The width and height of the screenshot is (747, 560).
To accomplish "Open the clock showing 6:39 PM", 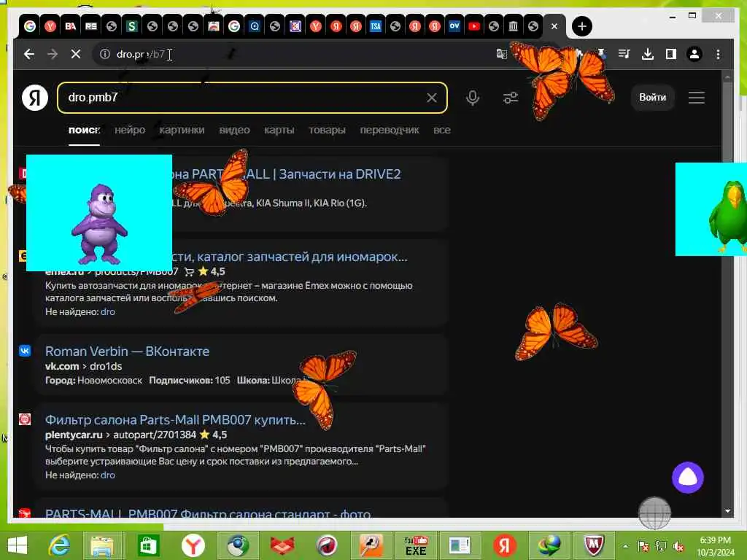I will tap(716, 546).
